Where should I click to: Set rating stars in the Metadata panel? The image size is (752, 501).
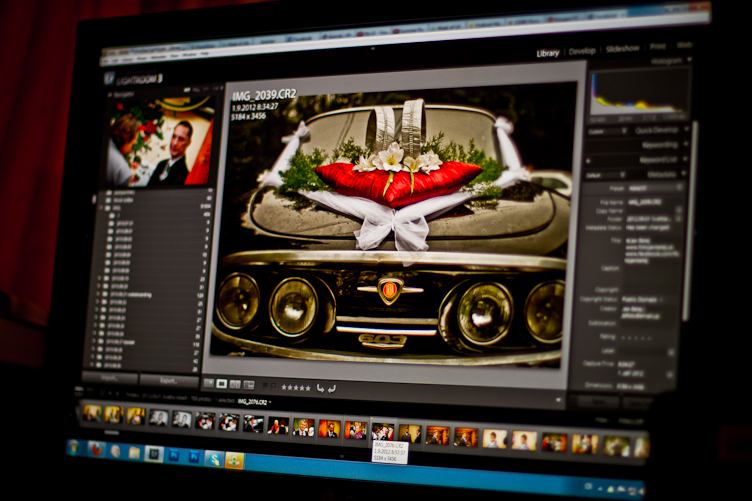637,337
